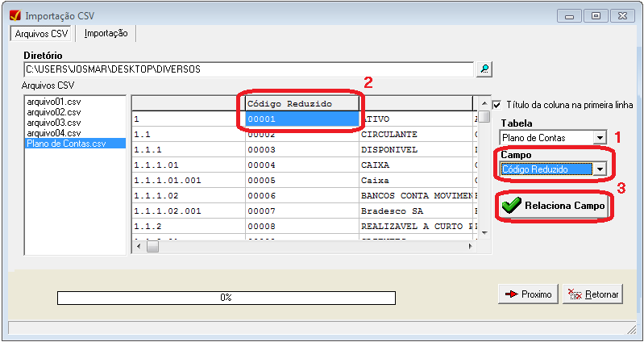Click the CAIXA uppercase cell

click(x=417, y=165)
